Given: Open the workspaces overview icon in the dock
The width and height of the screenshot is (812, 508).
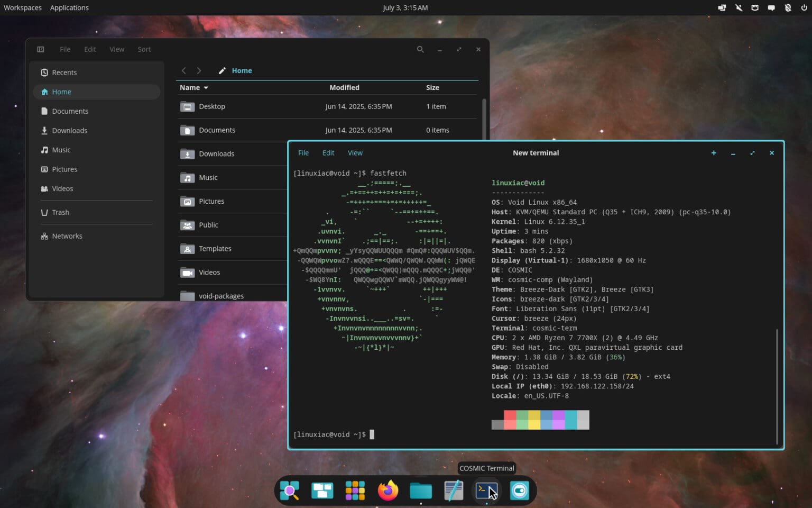Looking at the screenshot, I should 322,491.
